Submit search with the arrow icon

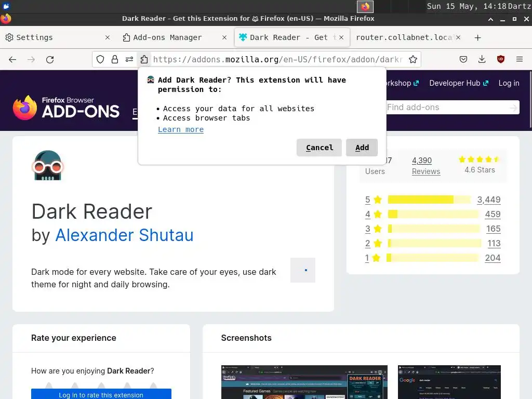(513, 108)
